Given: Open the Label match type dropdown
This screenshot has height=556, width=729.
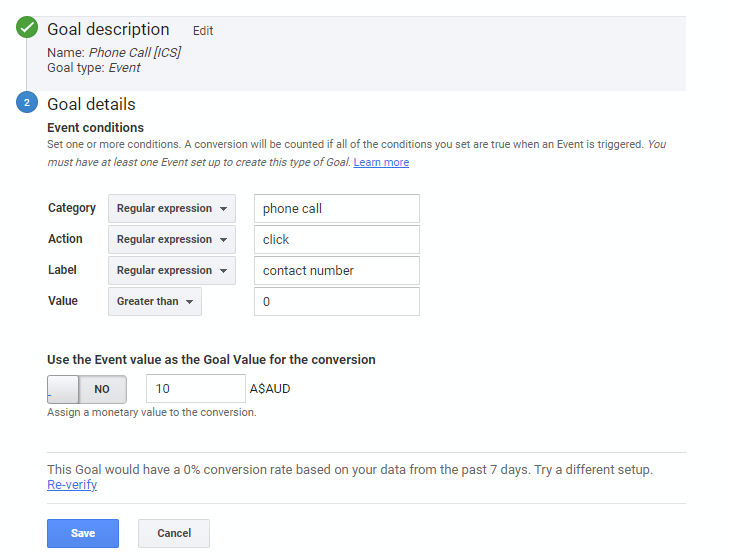Looking at the screenshot, I should point(172,271).
